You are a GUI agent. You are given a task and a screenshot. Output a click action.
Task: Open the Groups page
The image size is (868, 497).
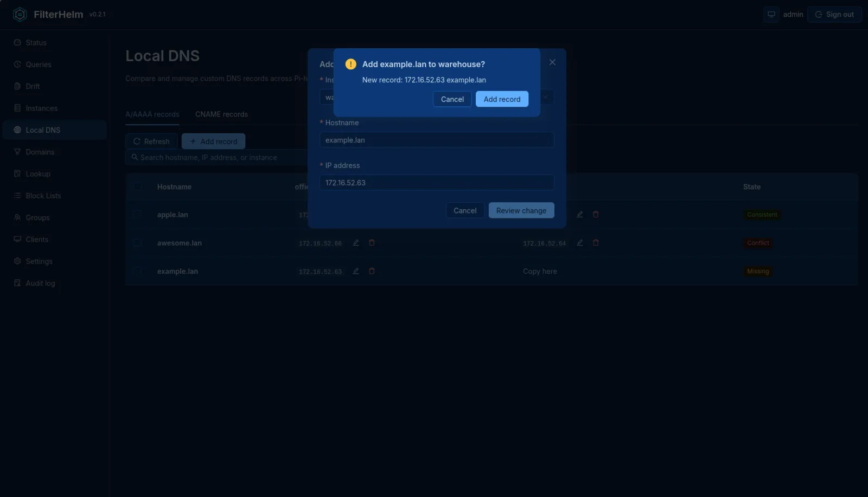click(54, 217)
